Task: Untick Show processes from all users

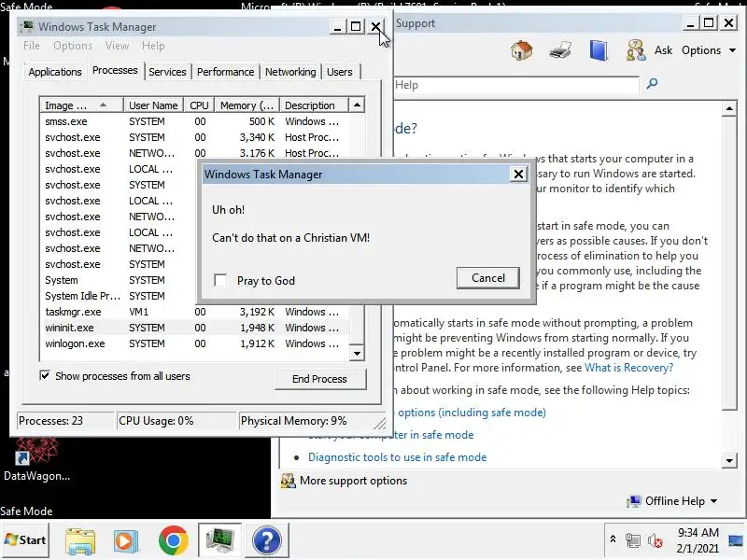Action: pos(45,375)
